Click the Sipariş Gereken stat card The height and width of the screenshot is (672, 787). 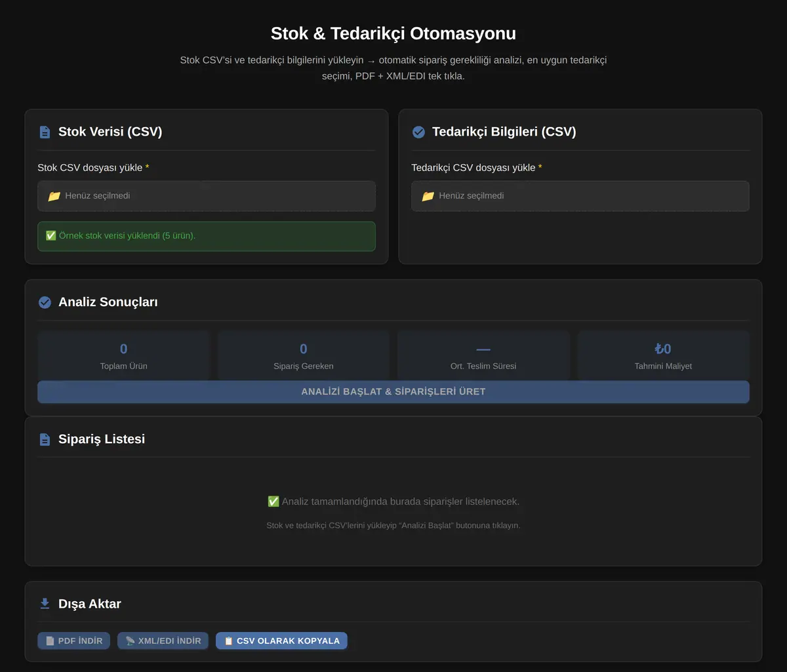coord(303,356)
